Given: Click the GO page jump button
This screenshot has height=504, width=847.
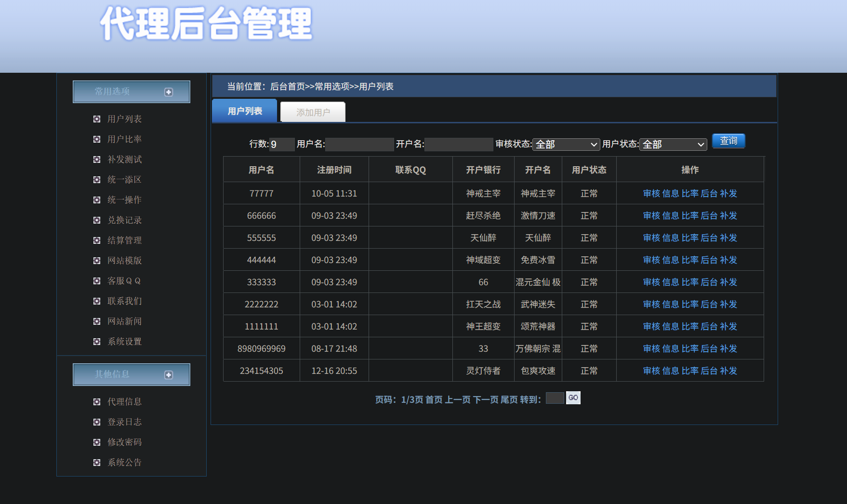Looking at the screenshot, I should click(573, 398).
